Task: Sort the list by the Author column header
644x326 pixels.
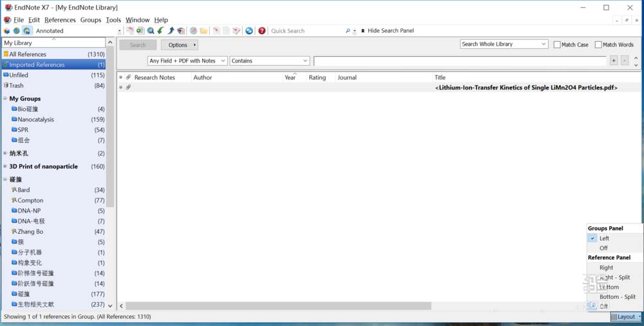Action: (237, 77)
